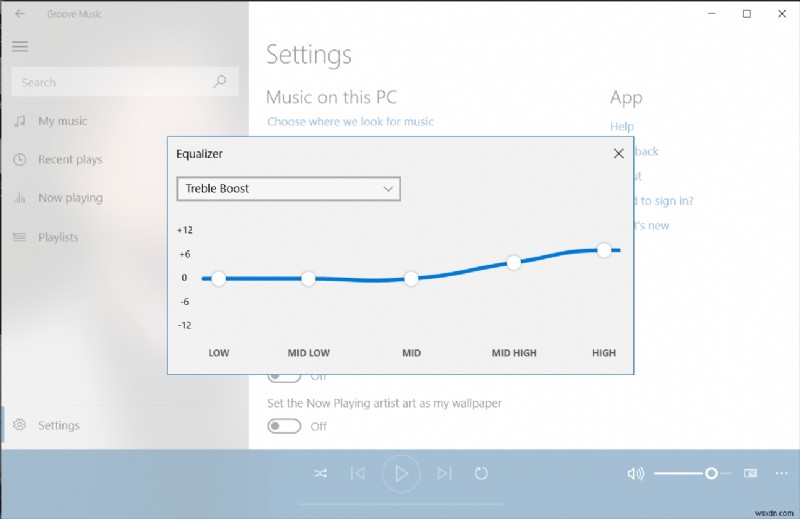
Task: Click the Equalizer dialog title
Action: [199, 154]
